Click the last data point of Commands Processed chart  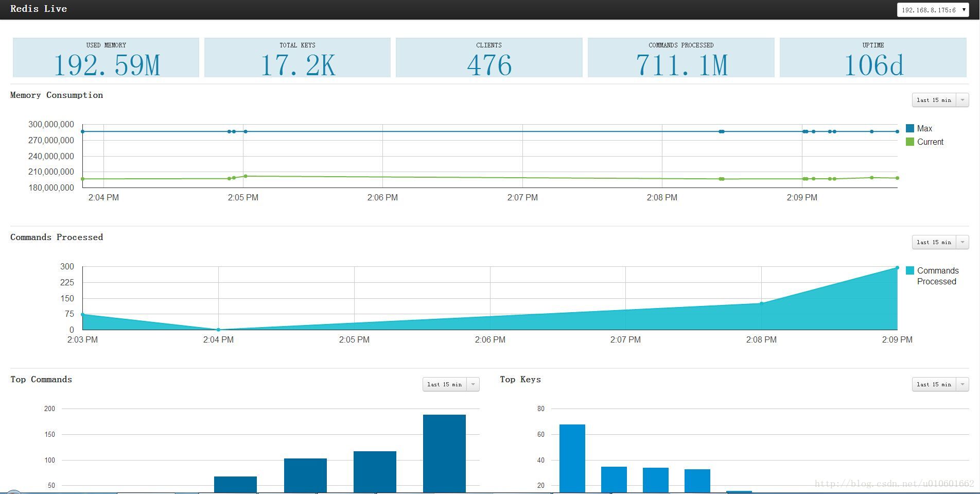[x=897, y=268]
